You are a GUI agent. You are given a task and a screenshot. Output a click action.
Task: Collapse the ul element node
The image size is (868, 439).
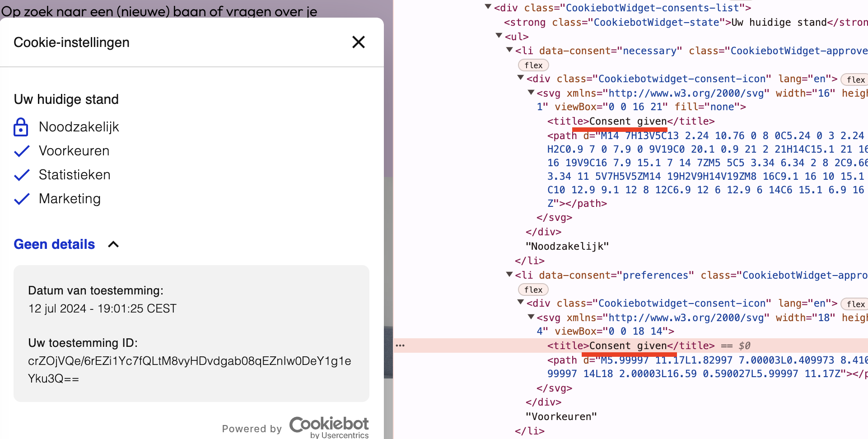499,35
